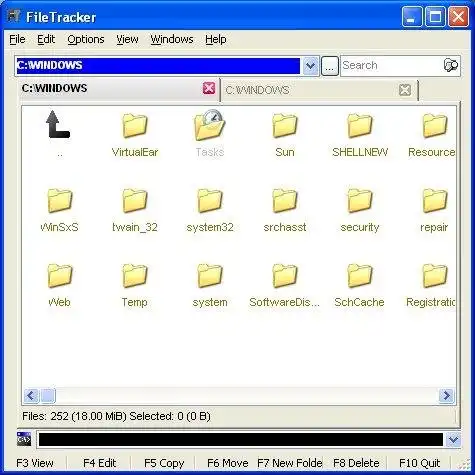
Task: Click the command prompt icon
Action: click(x=24, y=439)
